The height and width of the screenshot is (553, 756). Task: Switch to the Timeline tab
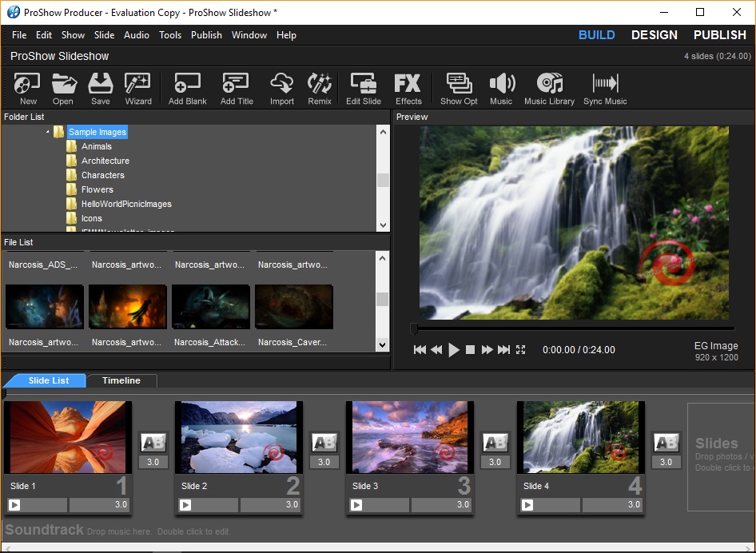121,380
